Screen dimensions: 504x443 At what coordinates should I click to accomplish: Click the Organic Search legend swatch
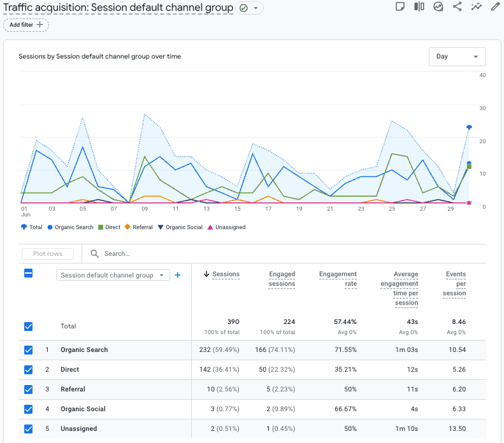pos(50,227)
